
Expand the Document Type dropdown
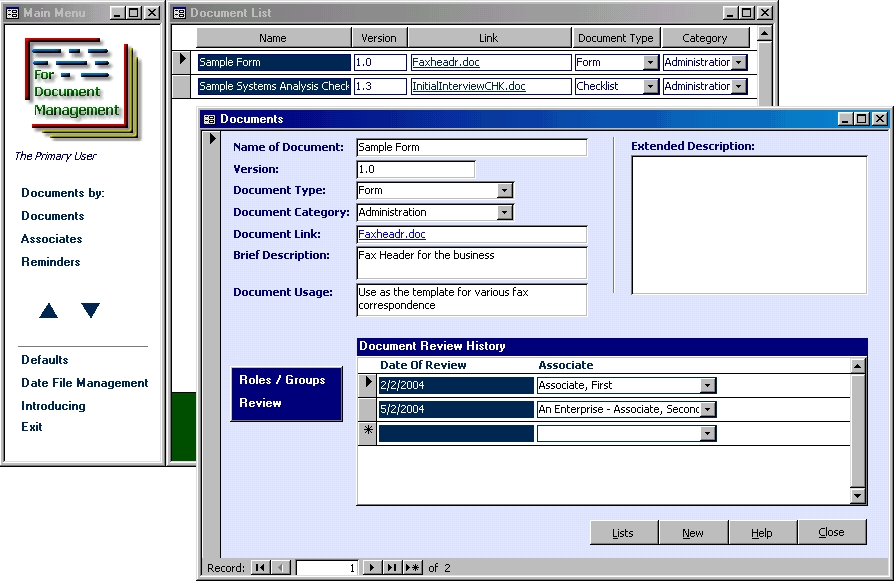(504, 191)
